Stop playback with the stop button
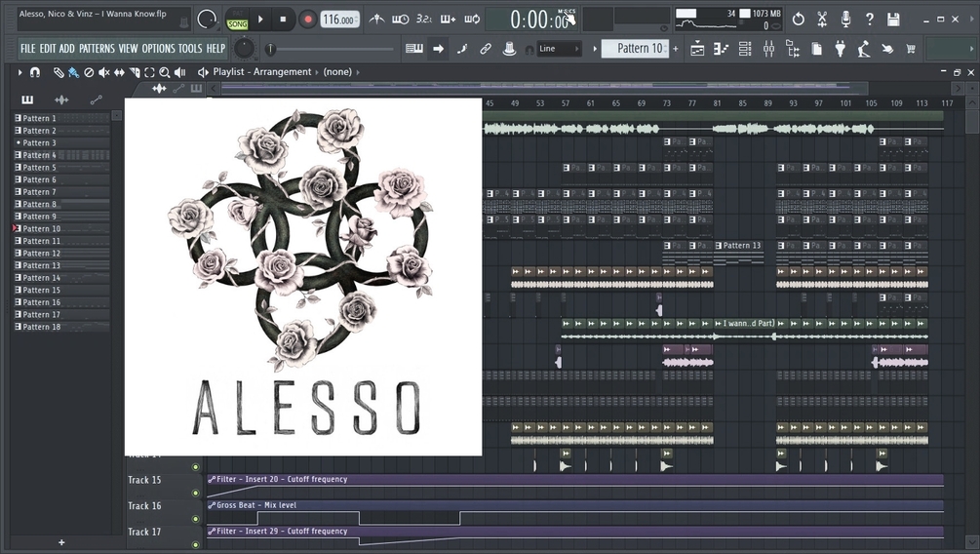The height and width of the screenshot is (554, 980). coord(283,20)
